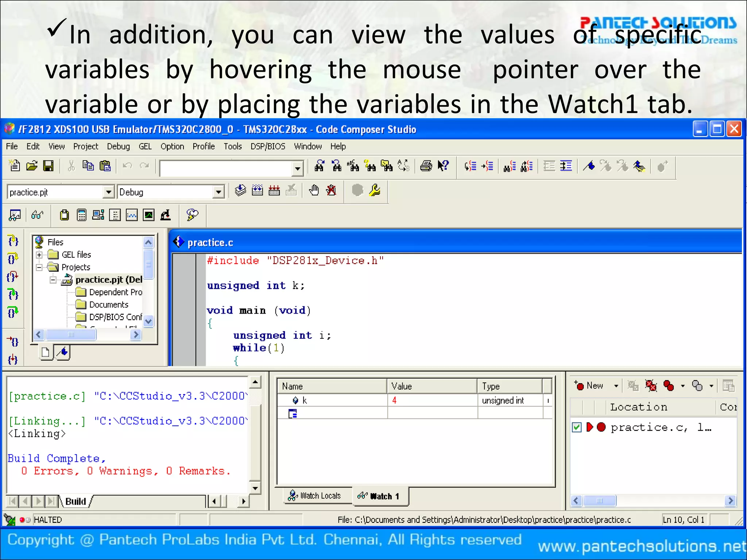Open the File menu
Screen dimensions: 747x560
12,146
